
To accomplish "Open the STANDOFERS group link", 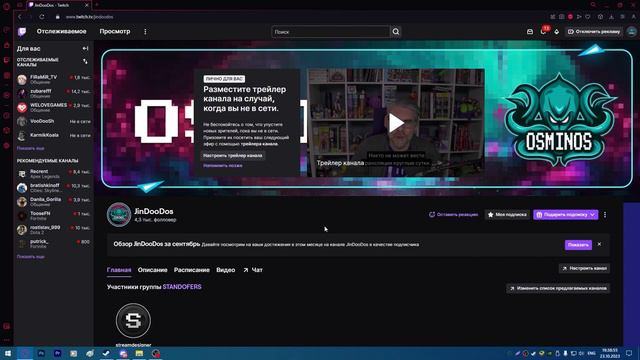I will (x=182, y=287).
